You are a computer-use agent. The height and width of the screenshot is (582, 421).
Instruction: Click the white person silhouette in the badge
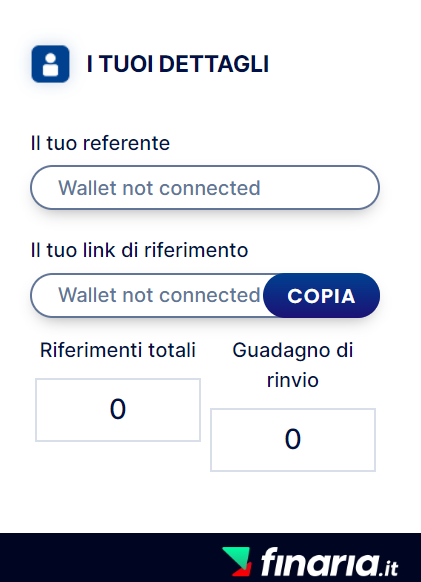click(x=50, y=65)
